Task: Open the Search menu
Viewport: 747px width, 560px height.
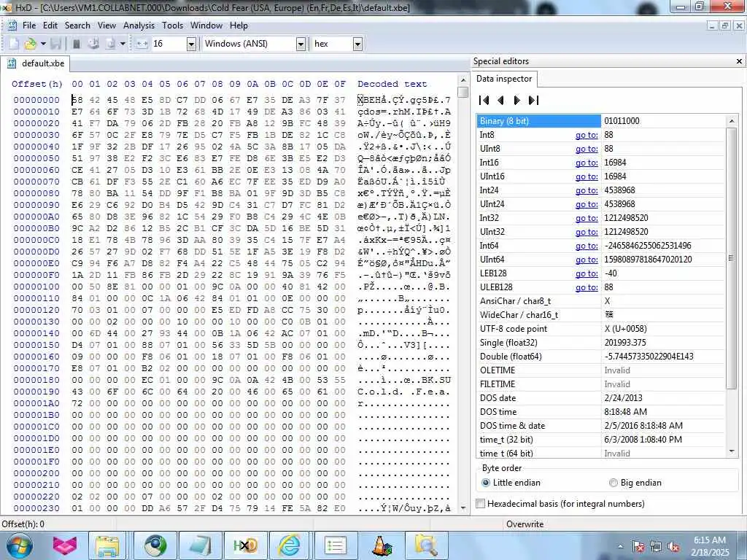Action: (77, 26)
